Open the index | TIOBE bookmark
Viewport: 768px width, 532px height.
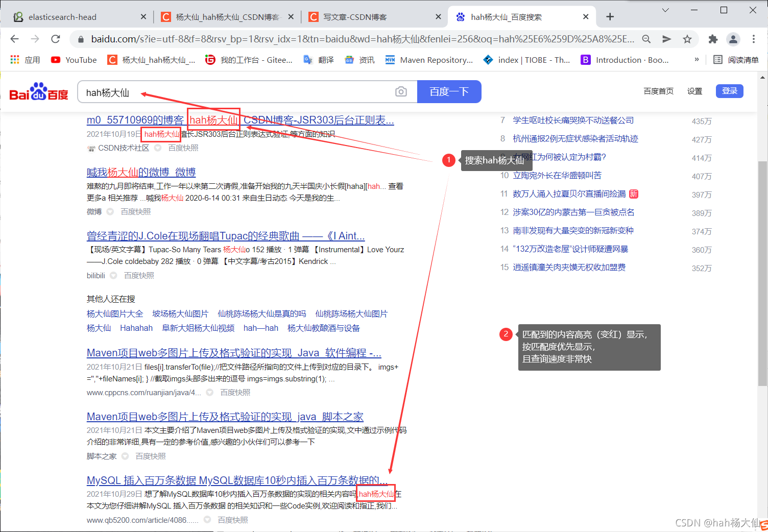click(526, 60)
